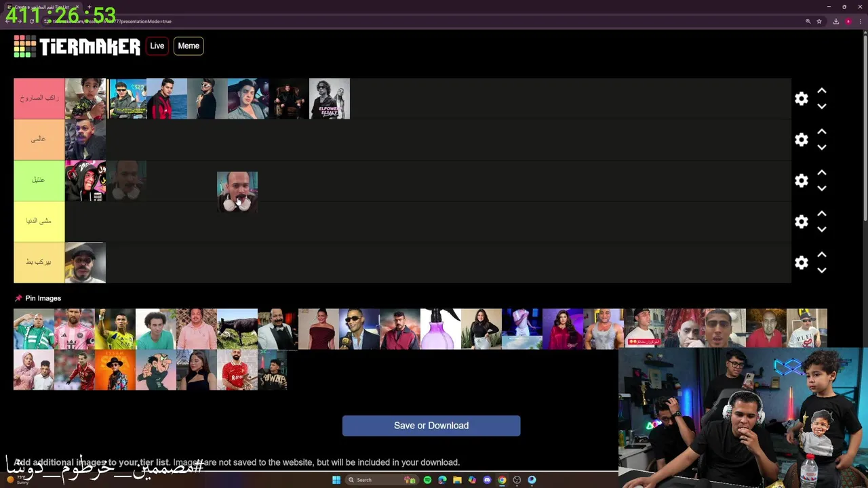Image resolution: width=868 pixels, height=488 pixels.
Task: Click the green tier label cell
Action: pos(39,181)
